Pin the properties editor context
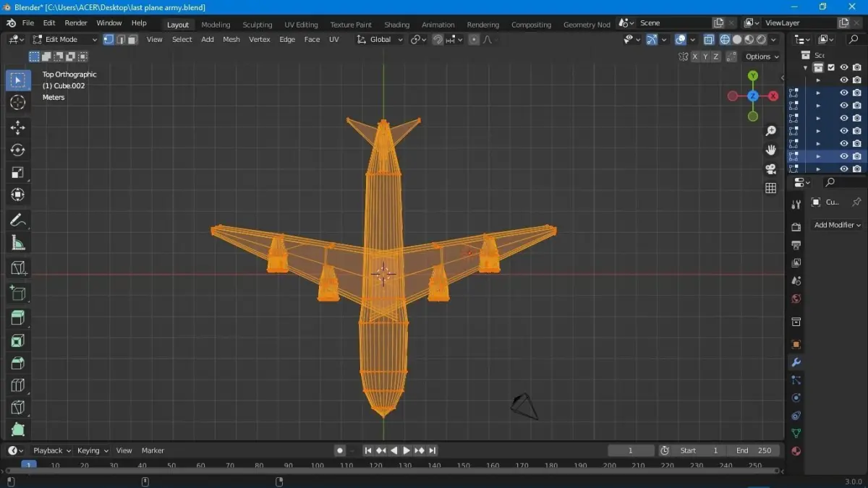The height and width of the screenshot is (488, 868). (x=856, y=202)
